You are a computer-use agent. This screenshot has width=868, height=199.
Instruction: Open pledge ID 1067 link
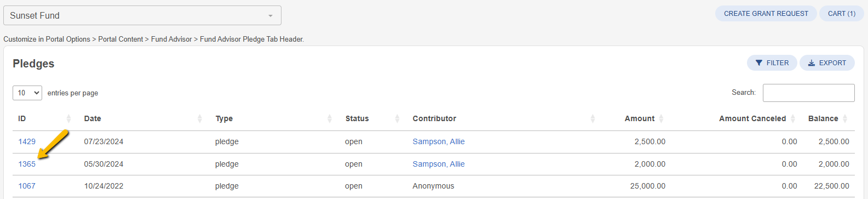(x=27, y=186)
